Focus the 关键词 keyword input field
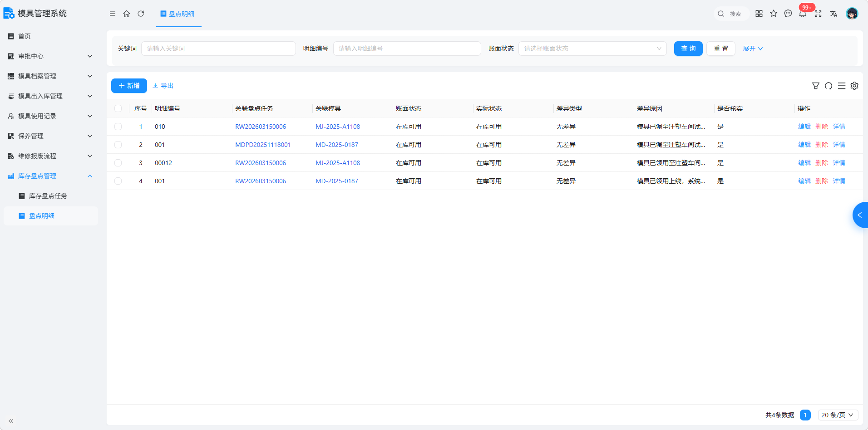 click(218, 49)
